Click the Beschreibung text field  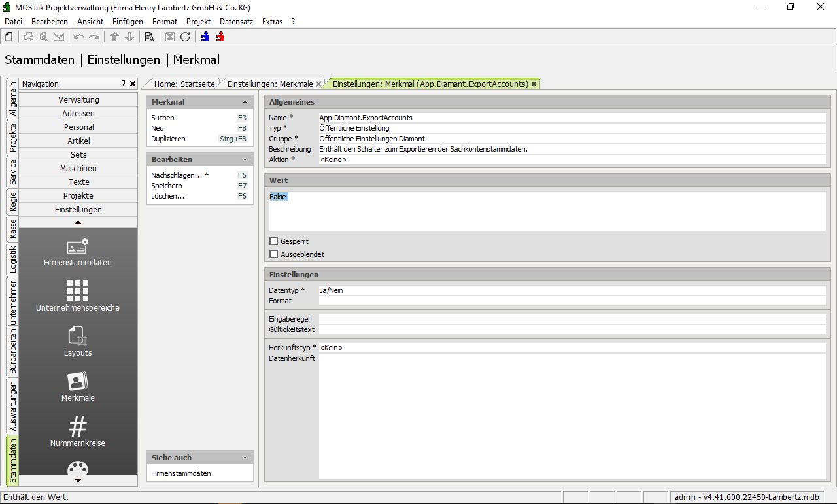tap(572, 149)
